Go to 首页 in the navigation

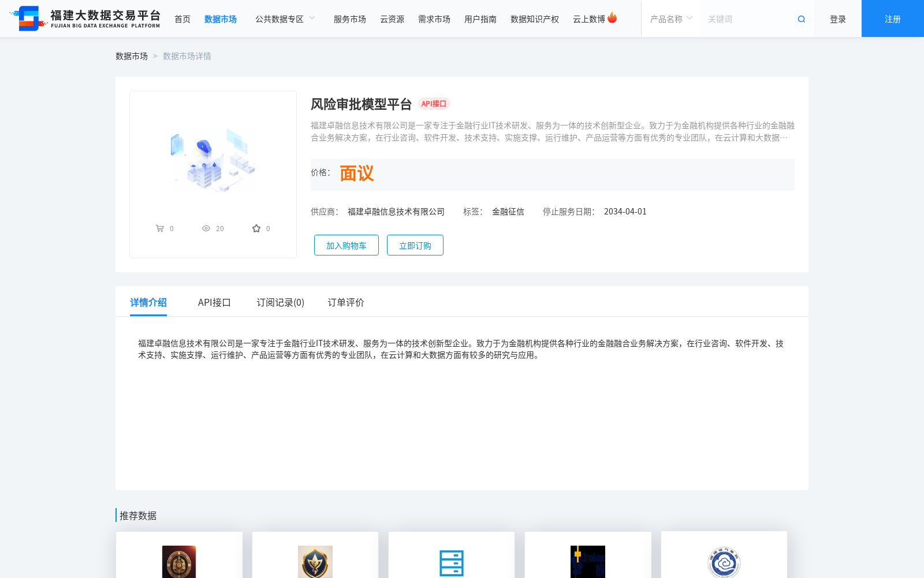(182, 19)
